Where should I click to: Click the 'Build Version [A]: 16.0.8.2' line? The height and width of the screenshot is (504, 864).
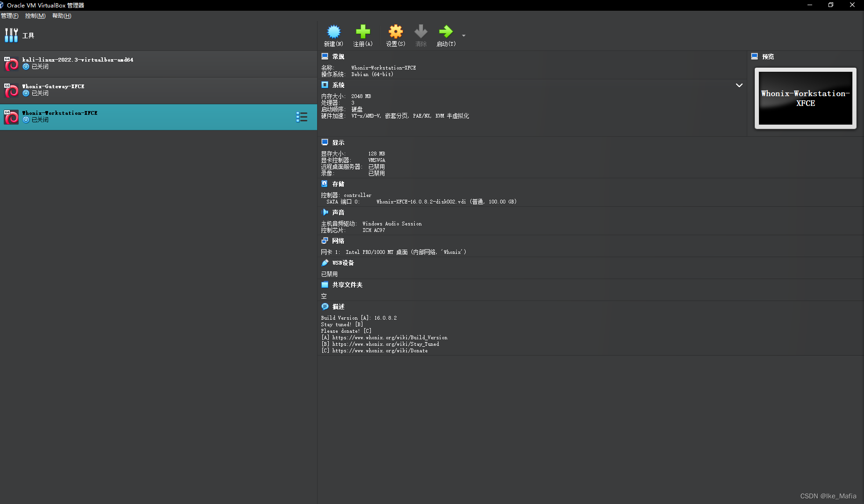(359, 318)
